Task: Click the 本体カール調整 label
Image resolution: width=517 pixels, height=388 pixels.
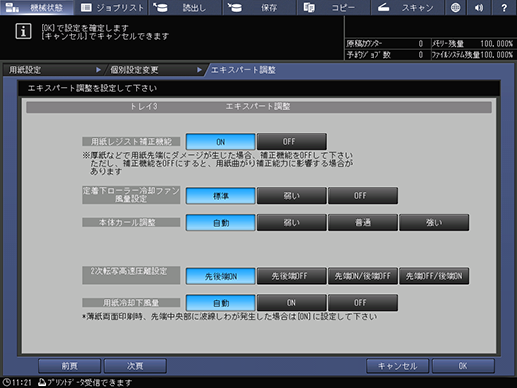Action: [131, 222]
